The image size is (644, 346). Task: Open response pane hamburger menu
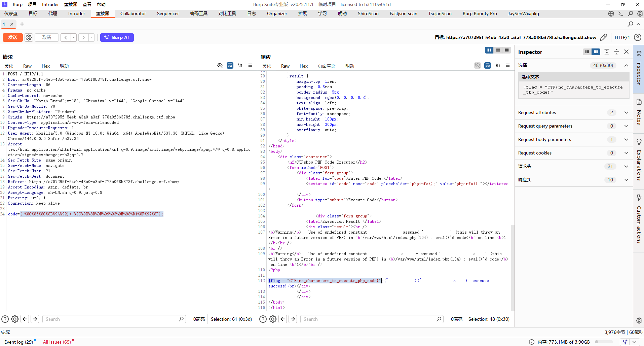tap(508, 65)
